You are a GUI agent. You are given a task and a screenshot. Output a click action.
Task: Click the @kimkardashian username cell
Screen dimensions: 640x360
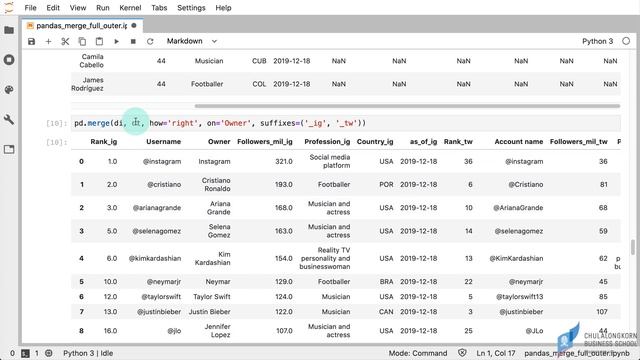coord(155,258)
